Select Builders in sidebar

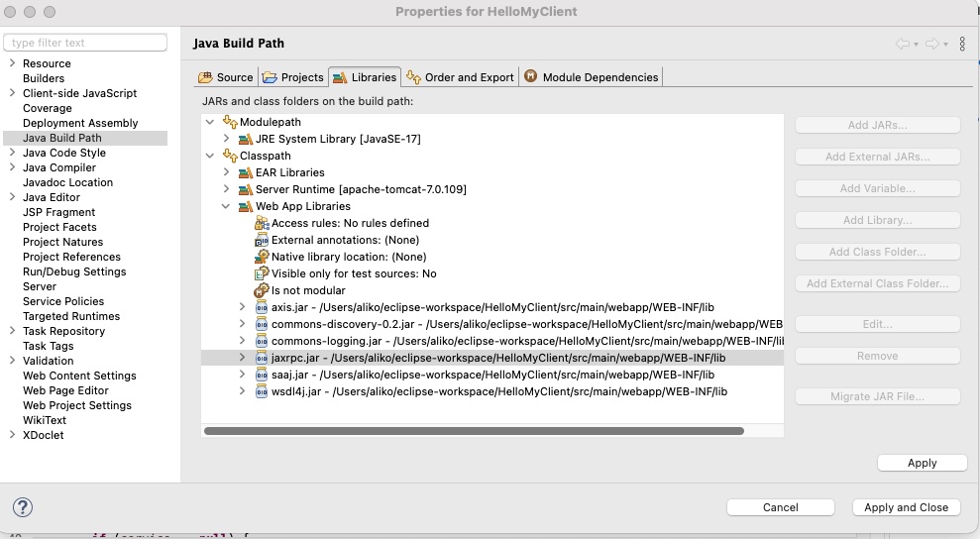click(44, 78)
